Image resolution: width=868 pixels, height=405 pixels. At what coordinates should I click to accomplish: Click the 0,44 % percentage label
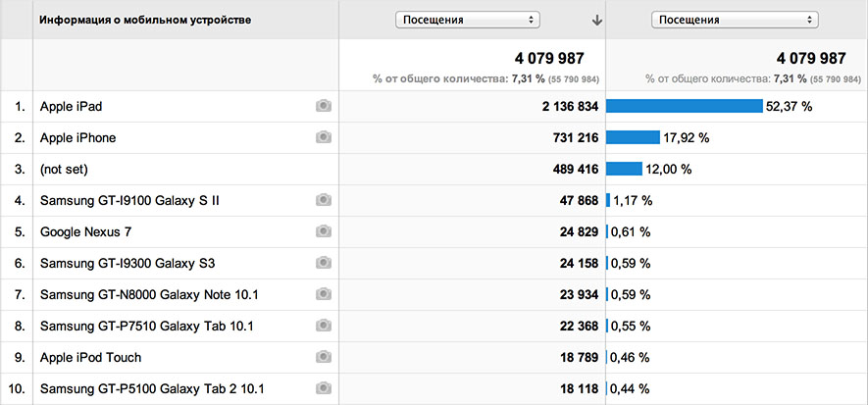tap(630, 389)
